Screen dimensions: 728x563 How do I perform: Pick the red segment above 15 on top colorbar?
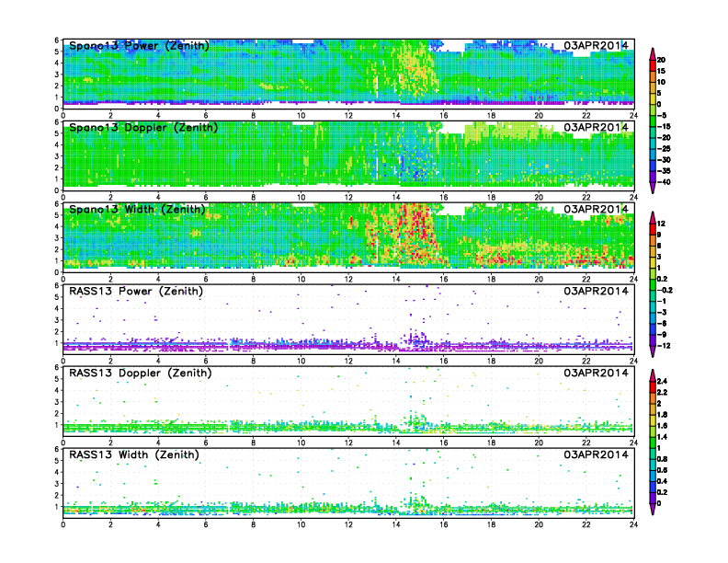[653, 65]
